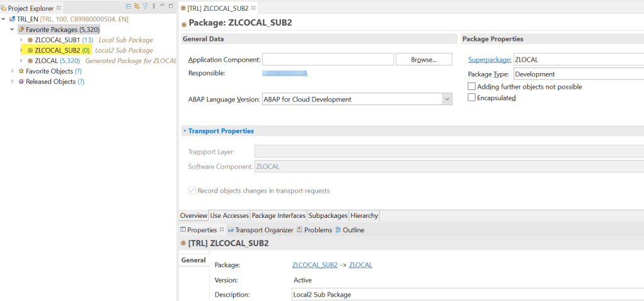Collapse the Favorite Packages tree node
644x301 pixels.
(x=13, y=30)
